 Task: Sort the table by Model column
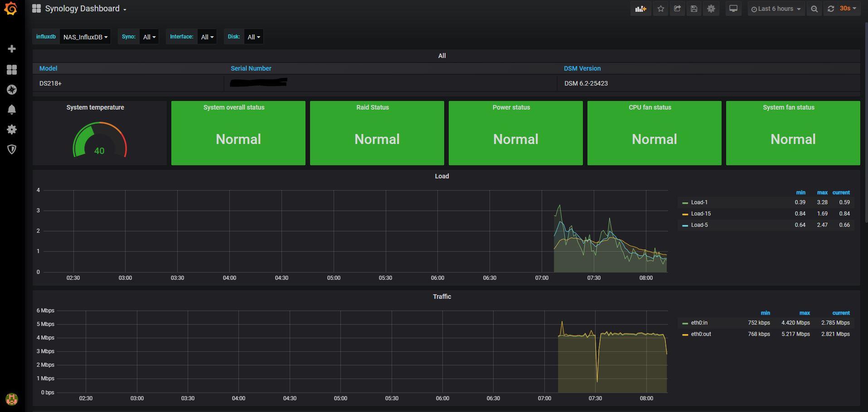click(48, 68)
